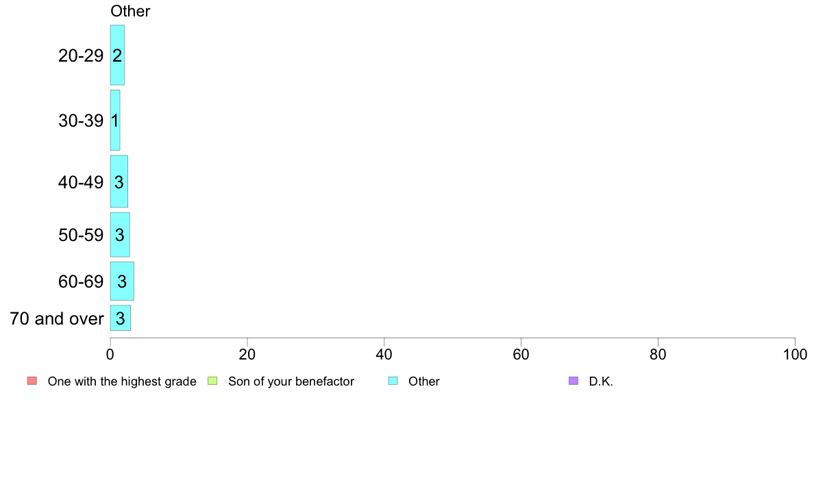This screenshot has width=814, height=504.
Task: Select the 30-39 bar
Action: pos(115,121)
